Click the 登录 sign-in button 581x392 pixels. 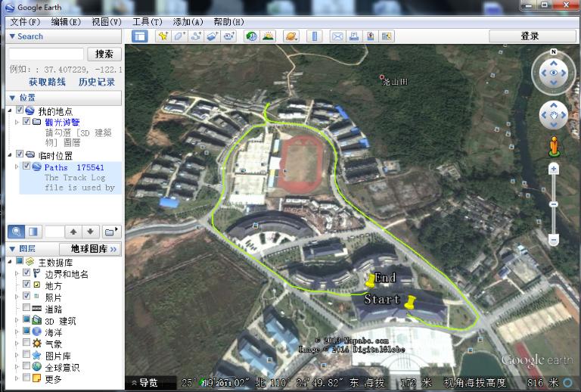pyautogui.click(x=533, y=36)
